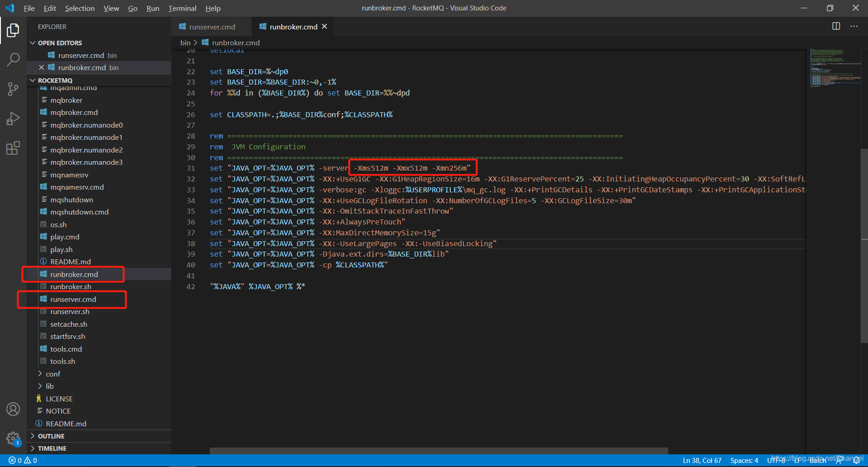Open mqbroker.numanode3 file
This screenshot has height=467, width=868.
99,162
